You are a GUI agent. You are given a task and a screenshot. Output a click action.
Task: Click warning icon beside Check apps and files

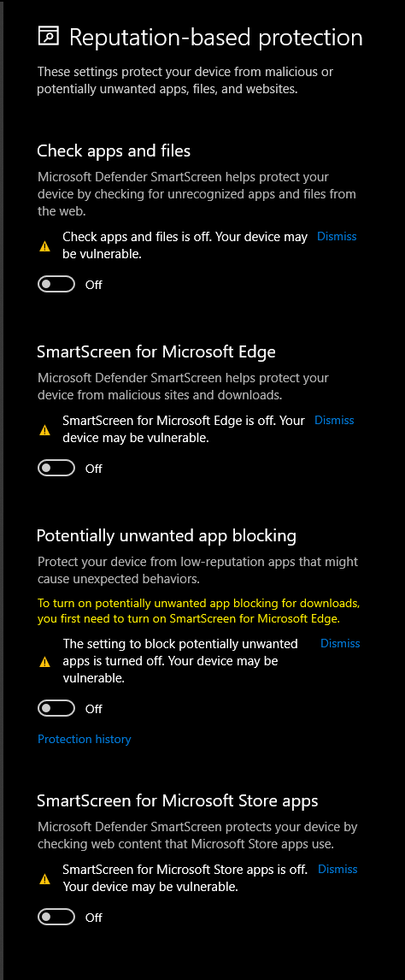click(x=44, y=247)
